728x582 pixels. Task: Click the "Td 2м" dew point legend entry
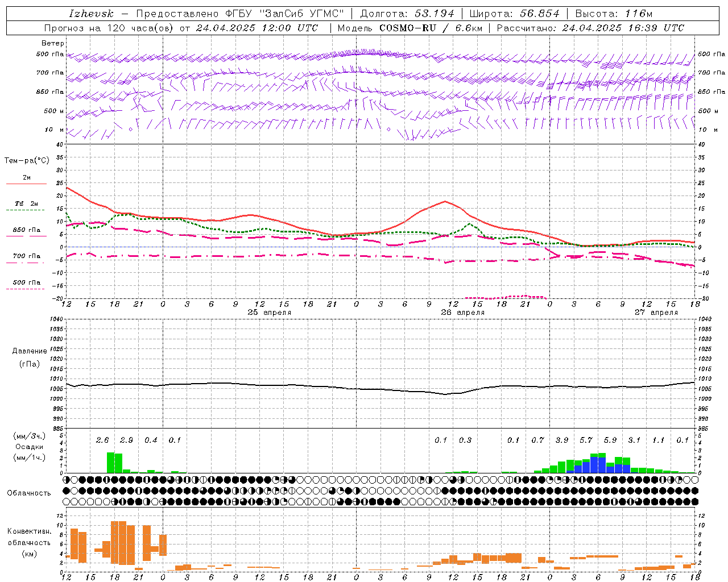[27, 203]
